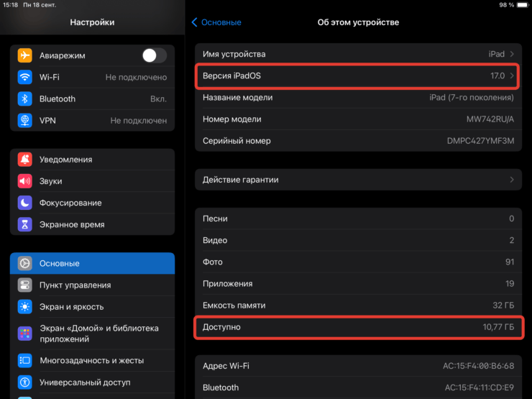
Task: Tap the Sounds speaker icon
Action: (x=25, y=181)
